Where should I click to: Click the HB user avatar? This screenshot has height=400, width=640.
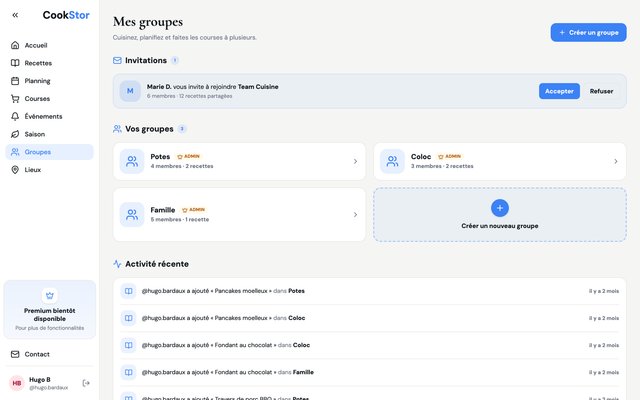[x=17, y=383]
